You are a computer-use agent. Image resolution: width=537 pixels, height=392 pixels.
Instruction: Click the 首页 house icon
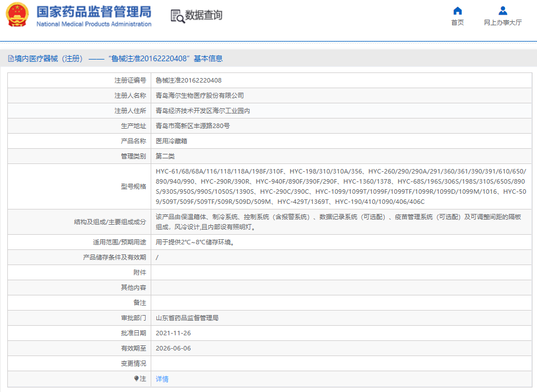[458, 11]
